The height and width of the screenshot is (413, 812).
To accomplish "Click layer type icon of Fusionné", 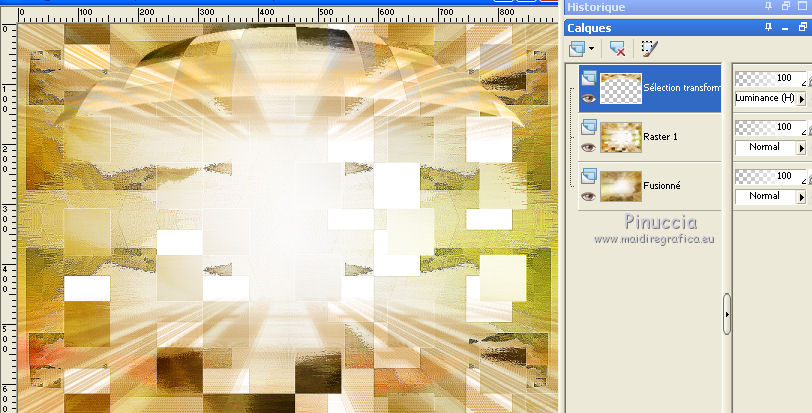I will click(x=589, y=176).
